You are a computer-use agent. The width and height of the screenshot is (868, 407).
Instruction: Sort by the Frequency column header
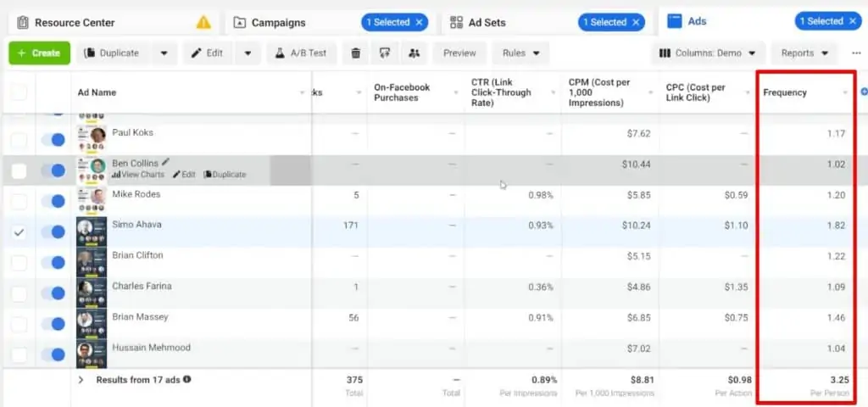tap(785, 92)
